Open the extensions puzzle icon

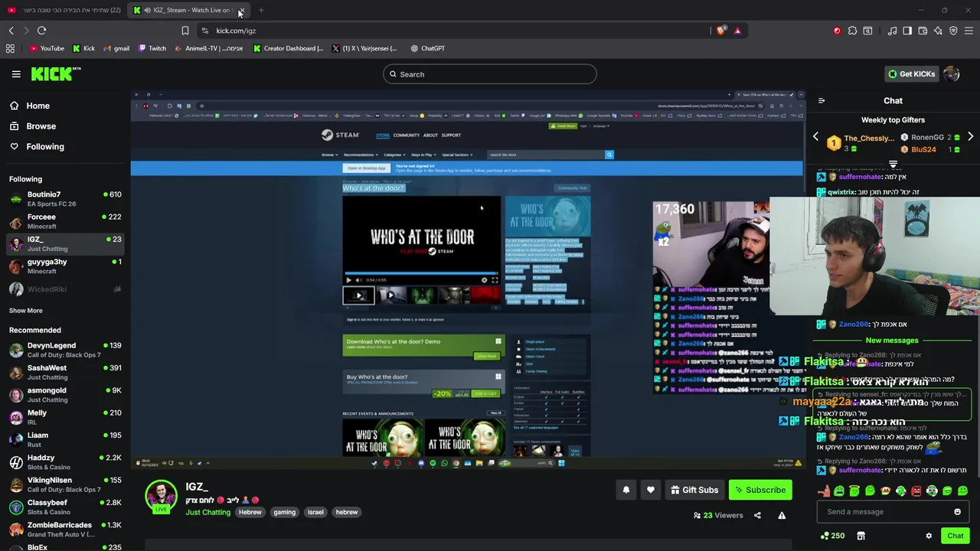click(852, 31)
